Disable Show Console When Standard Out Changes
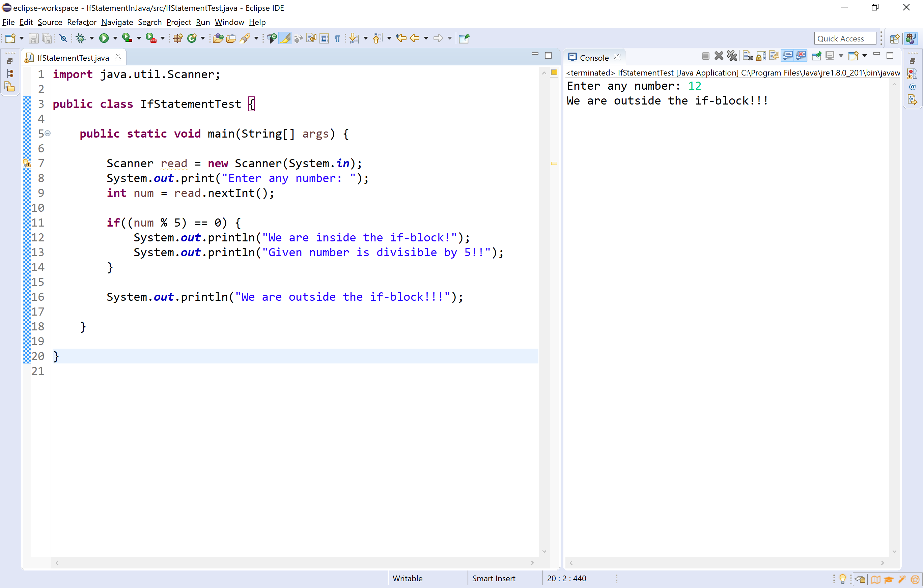 [x=788, y=56]
